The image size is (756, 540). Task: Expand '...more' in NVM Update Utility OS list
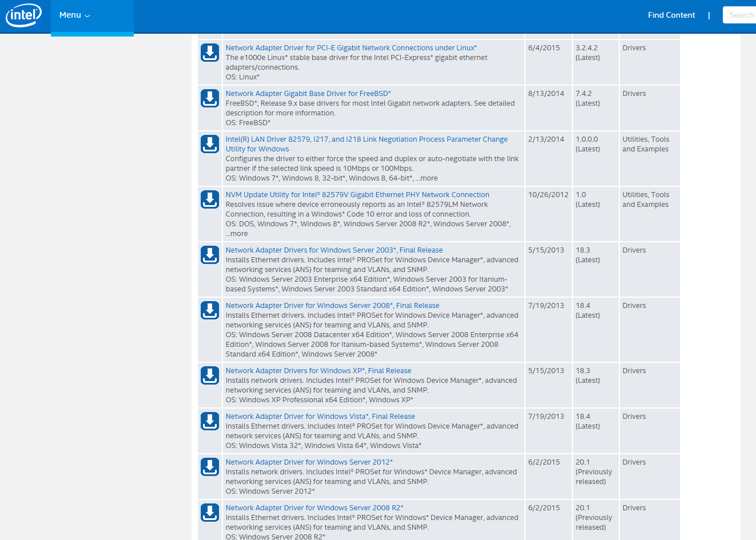click(x=237, y=234)
